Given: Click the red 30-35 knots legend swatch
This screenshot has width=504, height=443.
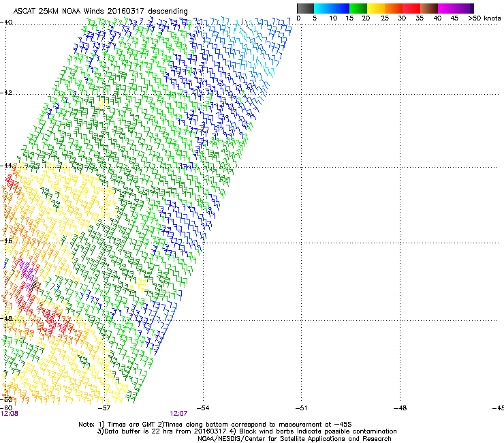Looking at the screenshot, I should 411,8.
